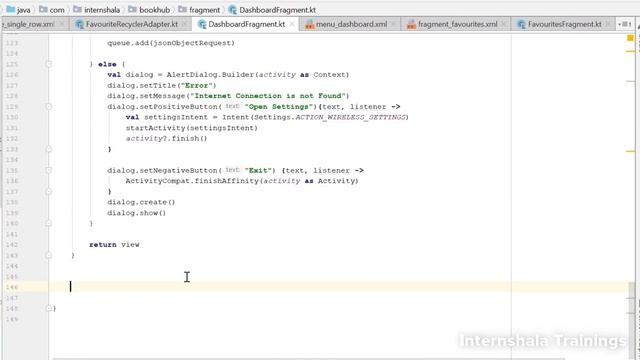Click "dialog.show()" on line 139
This screenshot has height=360, width=640.
point(137,213)
